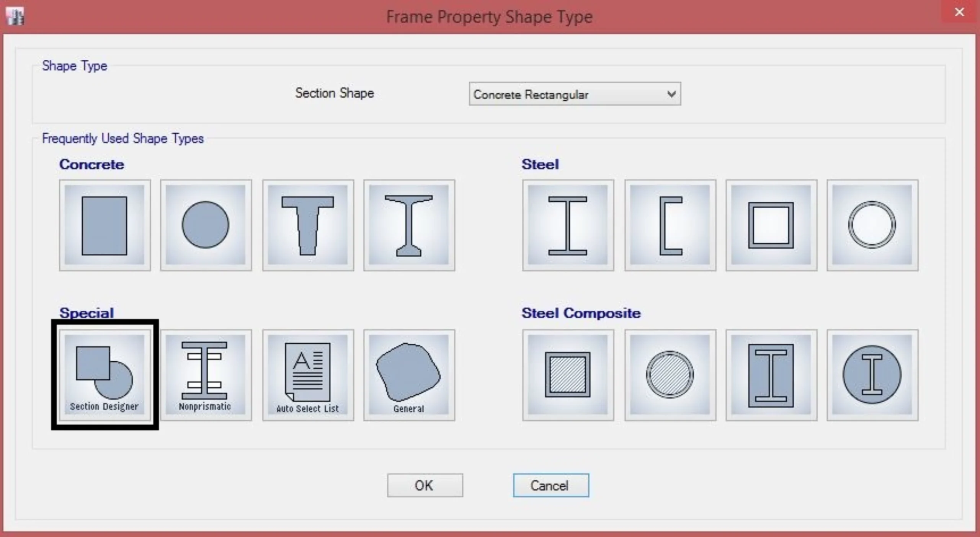Open the Section Designer shape
The height and width of the screenshot is (537, 980).
[105, 375]
